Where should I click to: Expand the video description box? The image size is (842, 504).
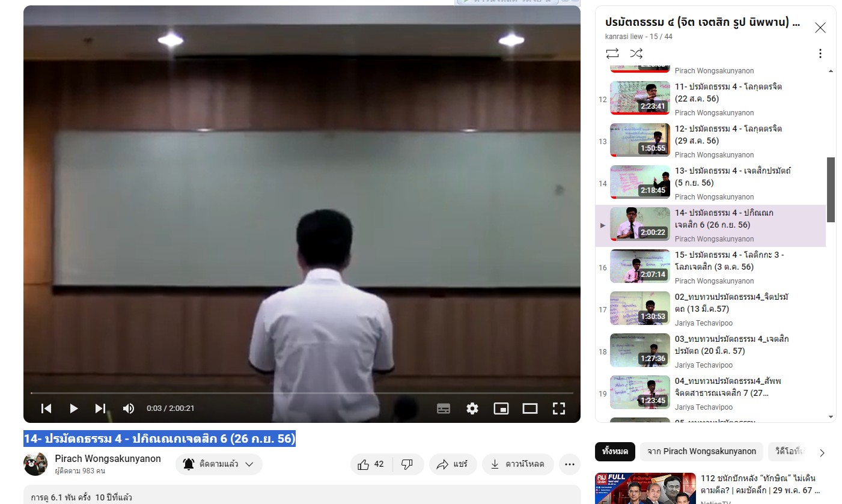302,494
